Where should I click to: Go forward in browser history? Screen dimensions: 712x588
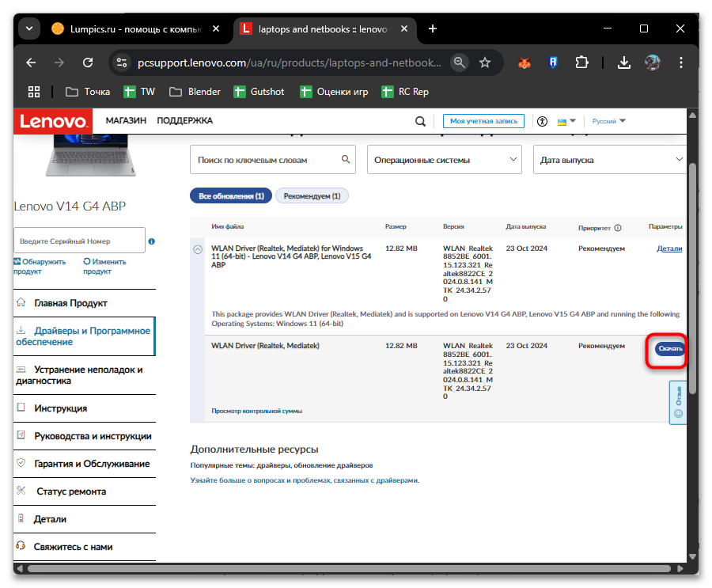[x=59, y=63]
